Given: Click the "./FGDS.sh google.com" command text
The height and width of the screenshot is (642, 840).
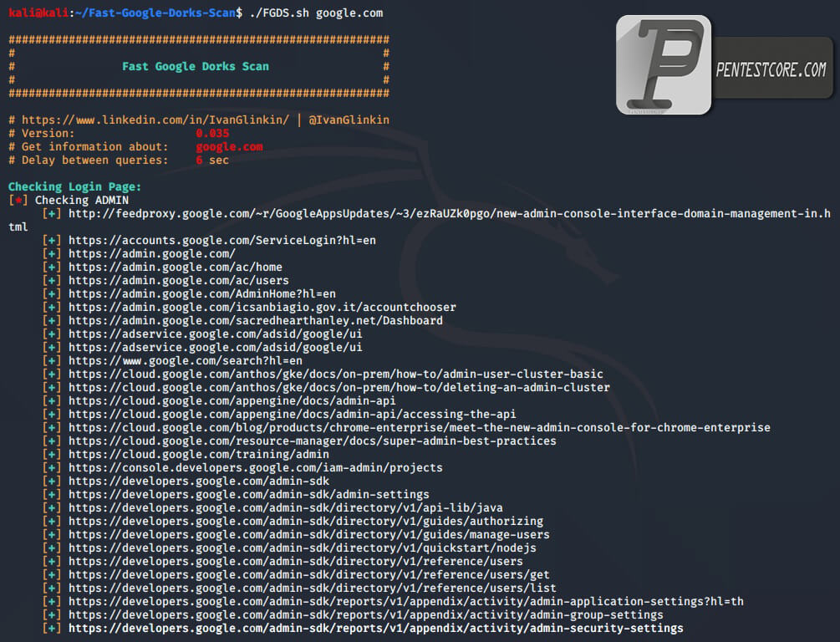Looking at the screenshot, I should point(316,13).
